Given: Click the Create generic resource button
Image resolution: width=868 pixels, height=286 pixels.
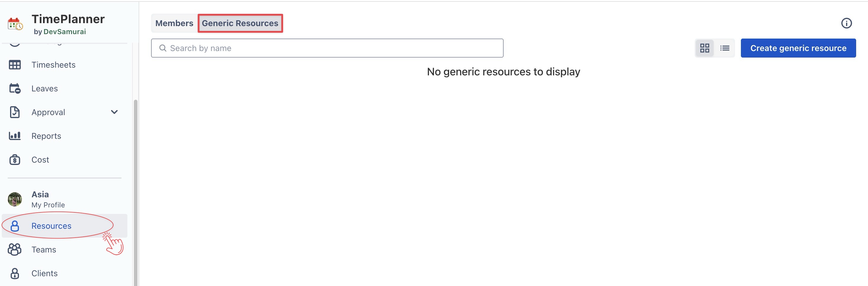Looking at the screenshot, I should pos(798,48).
